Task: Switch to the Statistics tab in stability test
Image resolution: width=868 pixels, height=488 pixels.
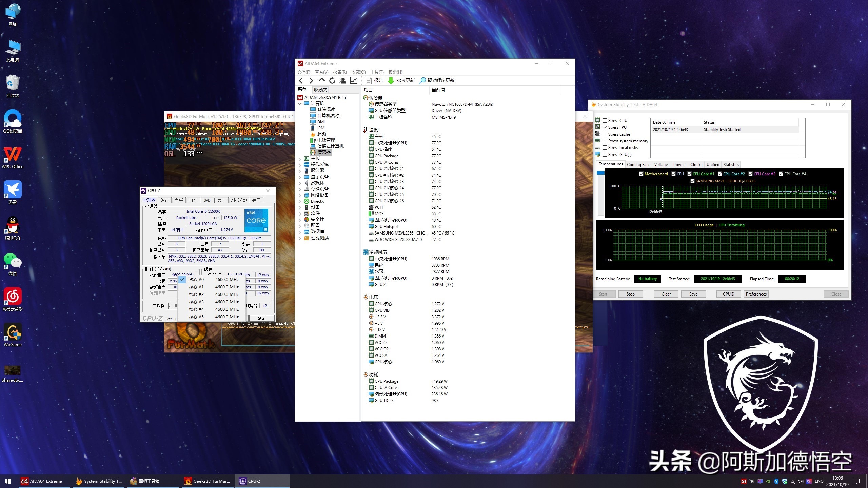Action: [731, 164]
